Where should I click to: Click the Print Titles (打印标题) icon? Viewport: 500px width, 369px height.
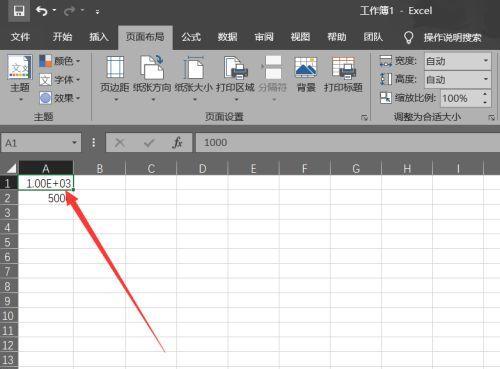(x=343, y=67)
